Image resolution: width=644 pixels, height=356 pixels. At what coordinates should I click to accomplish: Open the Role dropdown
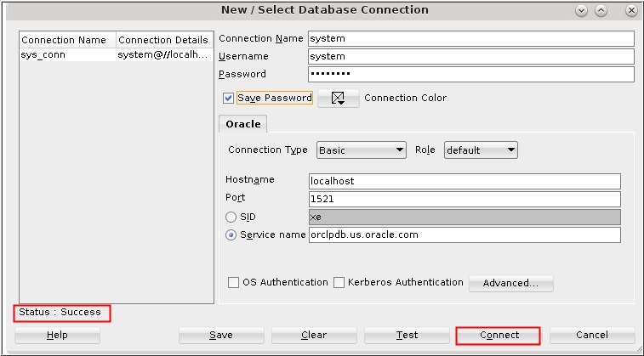click(x=481, y=150)
